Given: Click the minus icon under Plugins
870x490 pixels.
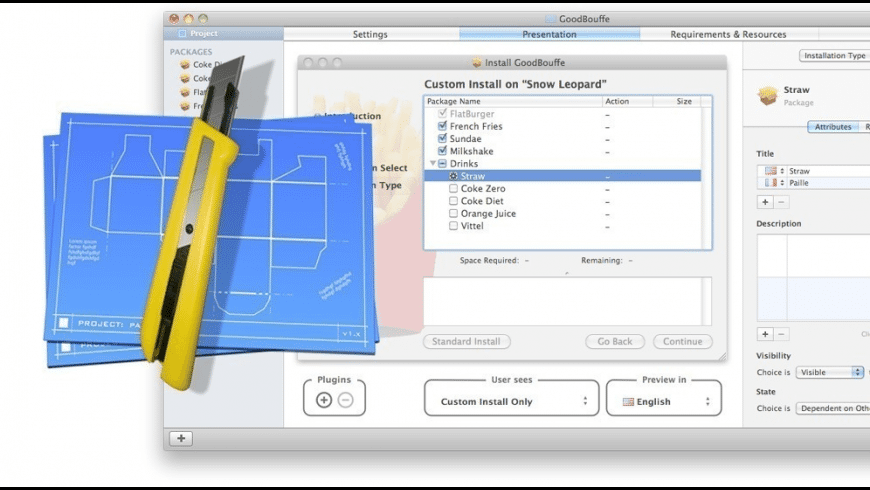Looking at the screenshot, I should point(346,400).
